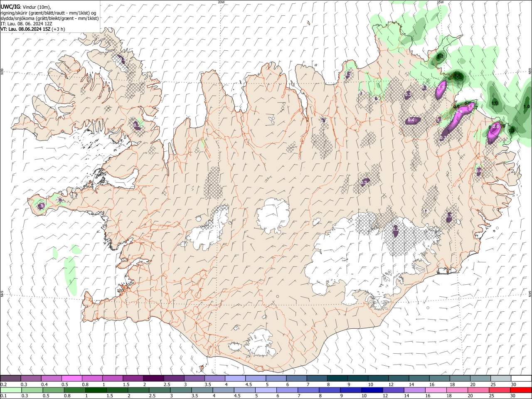Pick the upper-row dark teal swatch at 8
The height and width of the screenshot is (399, 532).
(337, 378)
